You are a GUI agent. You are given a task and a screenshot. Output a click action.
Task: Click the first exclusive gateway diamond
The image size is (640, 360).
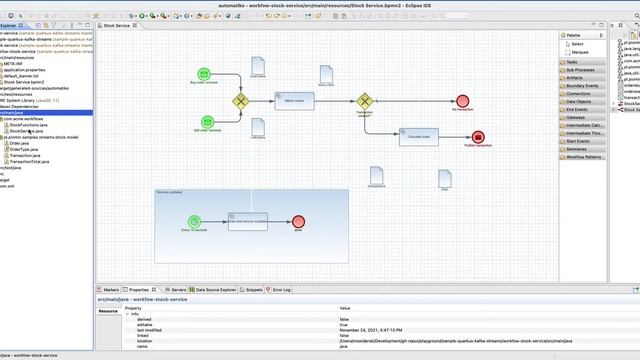point(241,101)
